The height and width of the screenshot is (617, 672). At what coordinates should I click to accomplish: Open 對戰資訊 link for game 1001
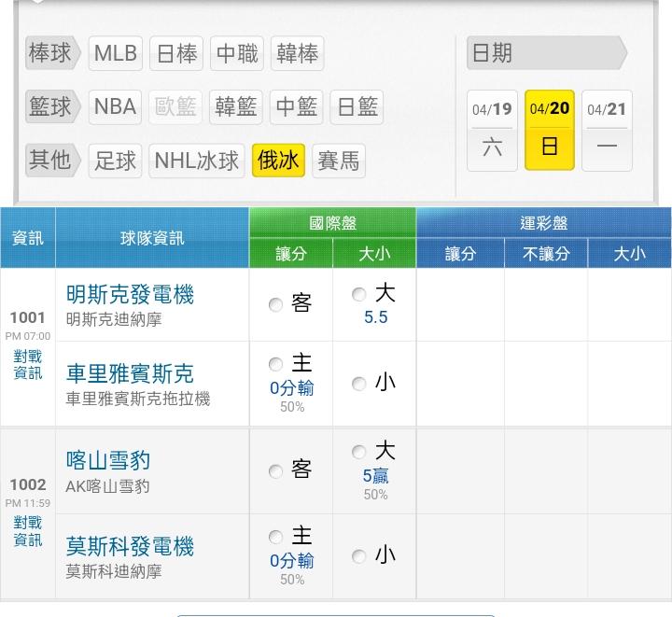click(x=28, y=364)
